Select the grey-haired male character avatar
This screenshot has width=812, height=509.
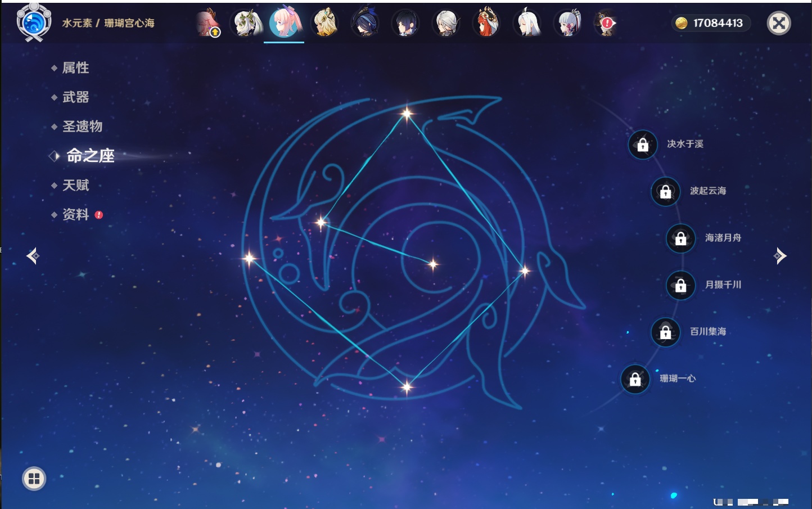446,23
